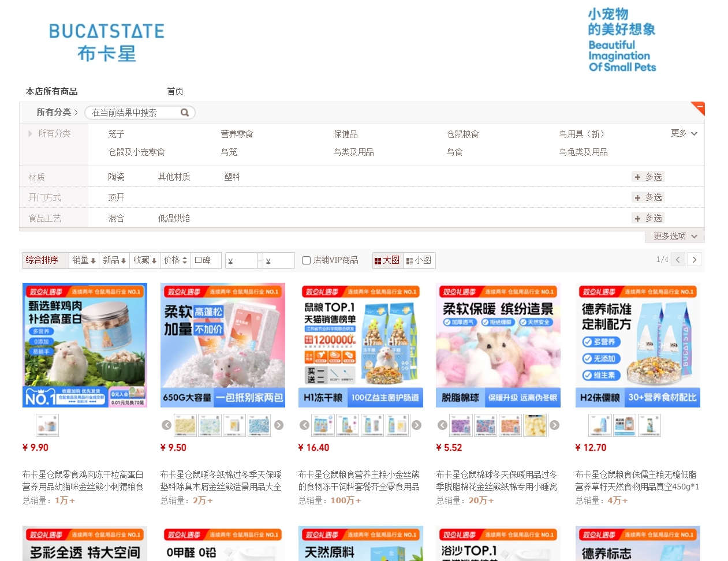Open the 仓鼠粮食 category link
The image size is (728, 561).
[x=462, y=134]
